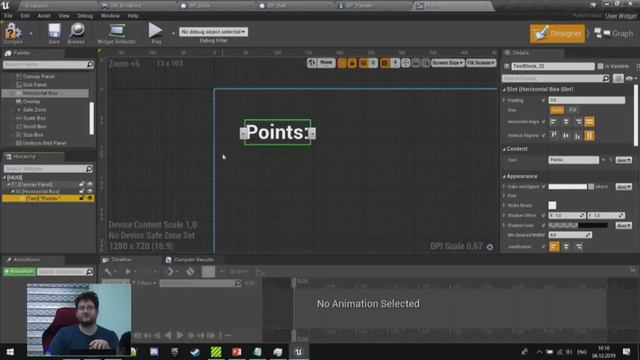Set Horizontal Alignment to fill
The image size is (640, 360).
coord(589,122)
